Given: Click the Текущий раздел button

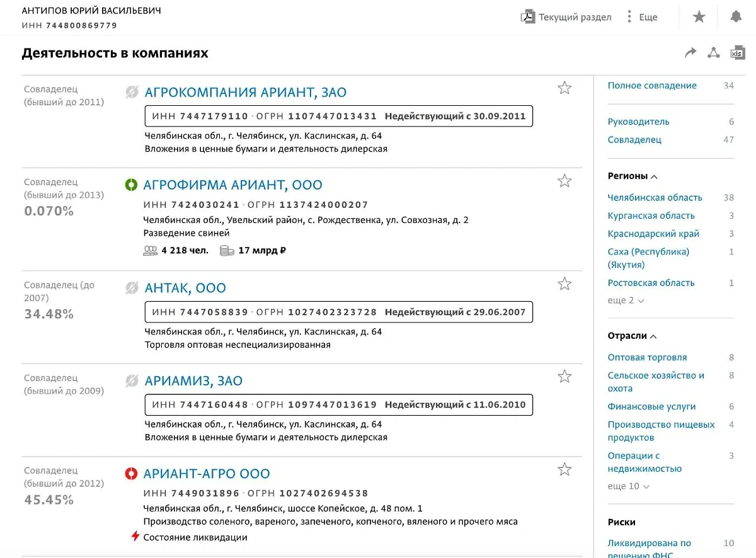Looking at the screenshot, I should click(566, 17).
